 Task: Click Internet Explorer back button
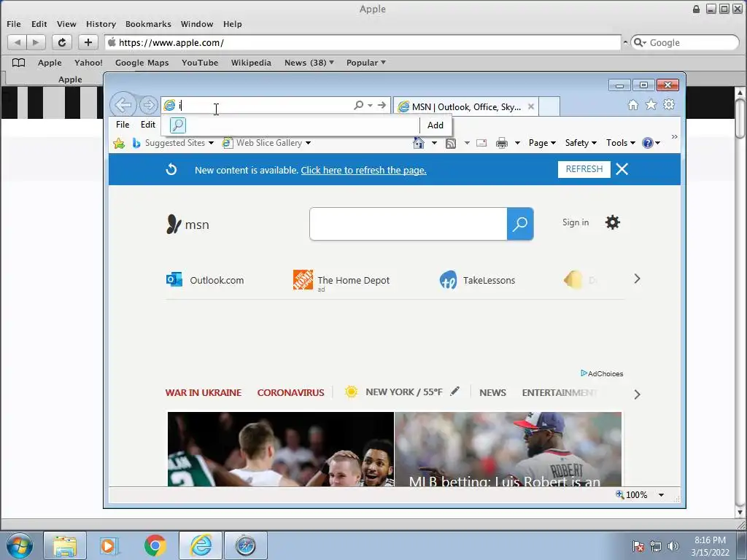point(123,105)
